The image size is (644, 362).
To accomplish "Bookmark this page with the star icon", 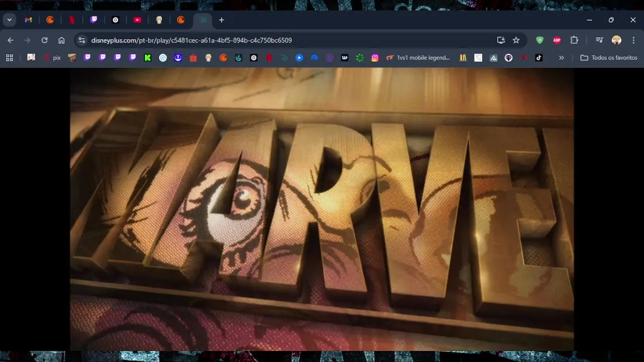I will pos(516,40).
